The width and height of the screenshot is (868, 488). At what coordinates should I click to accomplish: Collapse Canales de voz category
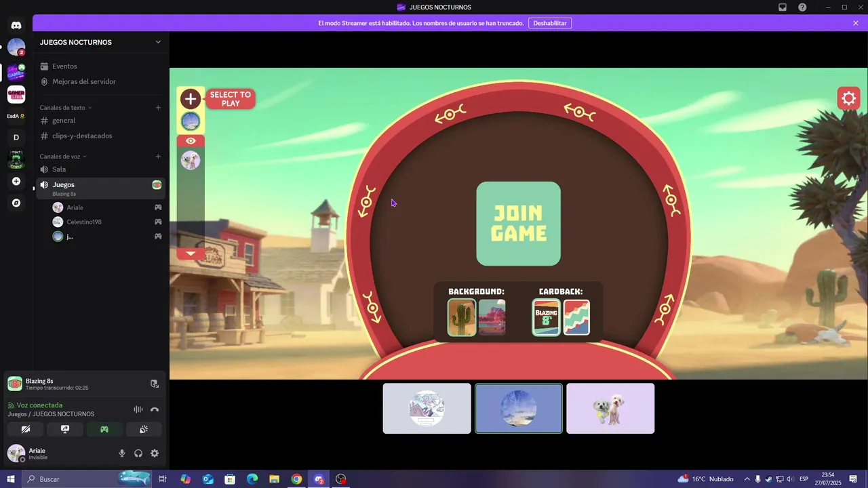(63, 157)
